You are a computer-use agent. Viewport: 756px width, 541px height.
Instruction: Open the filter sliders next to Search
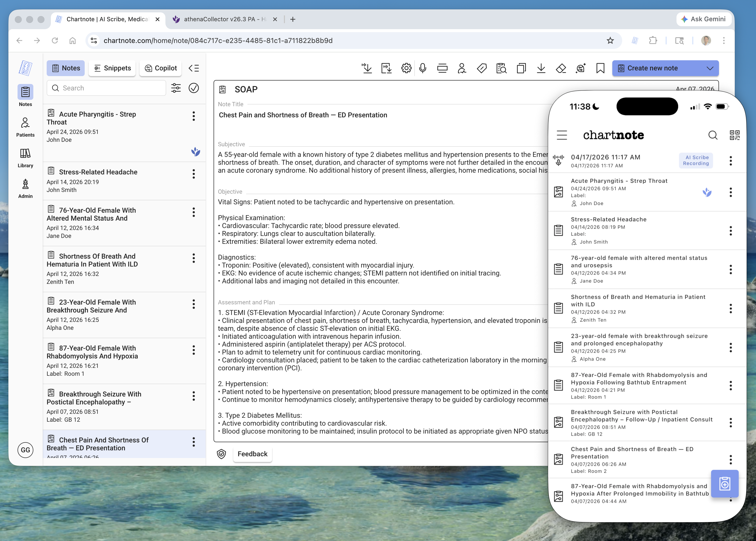pyautogui.click(x=176, y=88)
